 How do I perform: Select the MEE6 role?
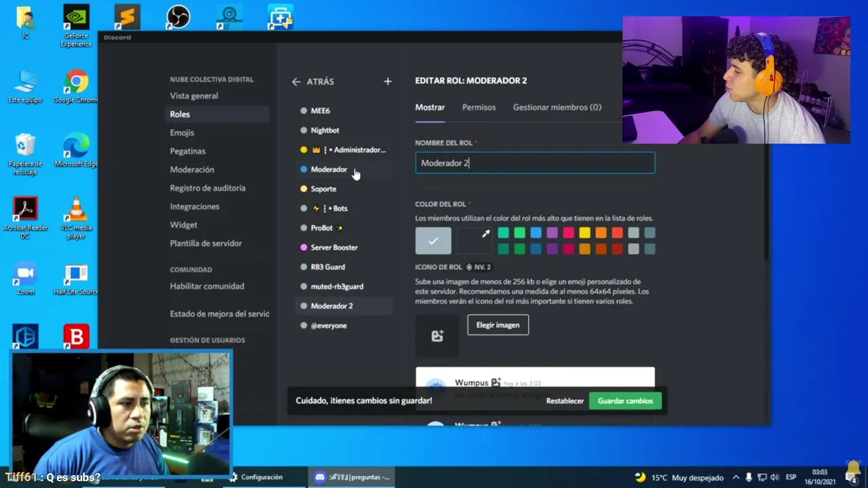click(x=344, y=110)
